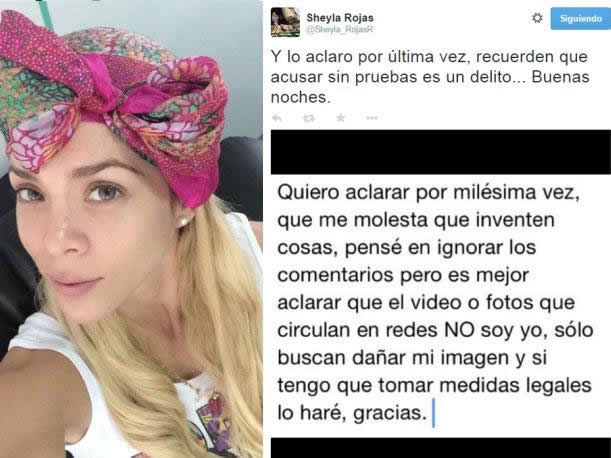Image resolution: width=611 pixels, height=458 pixels.
Task: Click the pearl earring in the selfie
Action: 183,221
